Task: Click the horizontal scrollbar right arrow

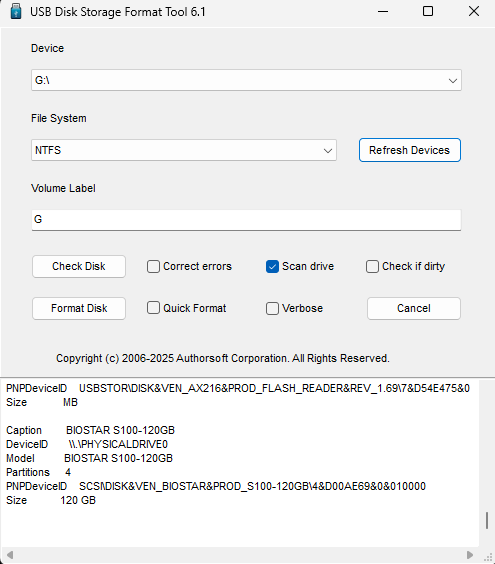Action: [469, 555]
